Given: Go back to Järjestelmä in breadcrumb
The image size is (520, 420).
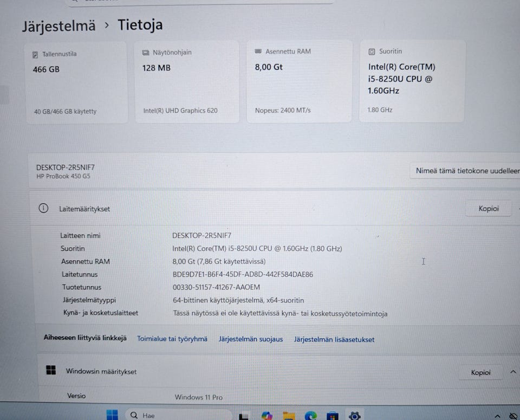Looking at the screenshot, I should [x=58, y=26].
